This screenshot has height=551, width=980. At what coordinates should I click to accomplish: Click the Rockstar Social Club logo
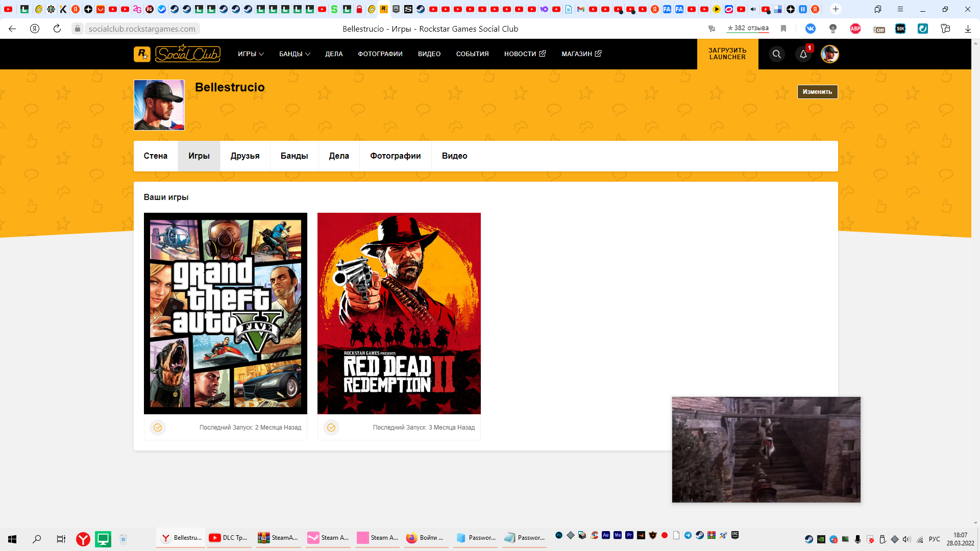[177, 54]
